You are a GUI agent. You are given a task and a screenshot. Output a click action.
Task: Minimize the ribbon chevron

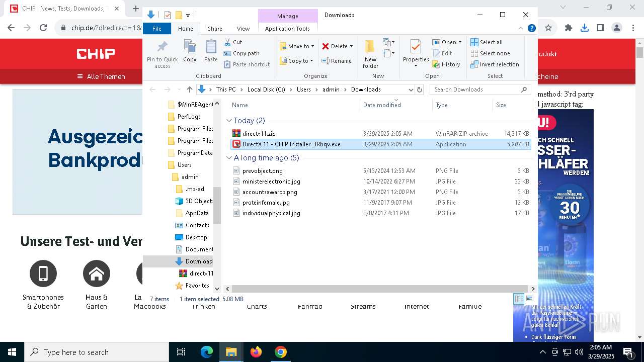tap(521, 29)
